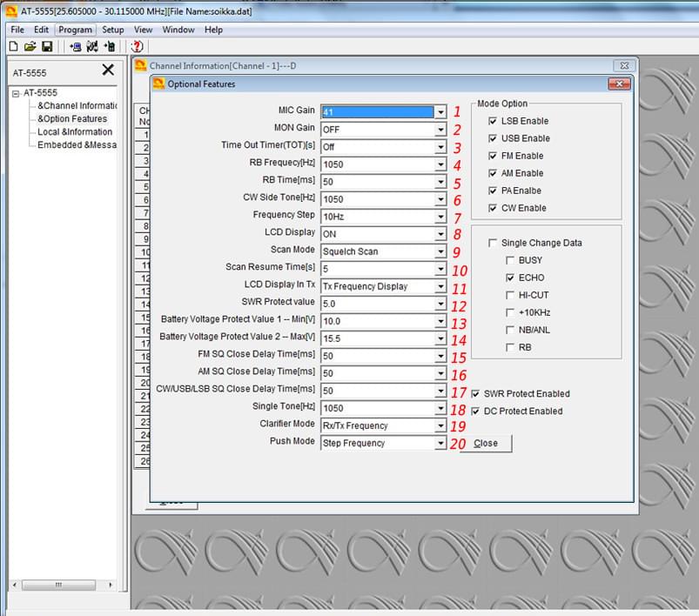The image size is (699, 616).
Task: Open the LCD Display dropdown
Action: 440,233
